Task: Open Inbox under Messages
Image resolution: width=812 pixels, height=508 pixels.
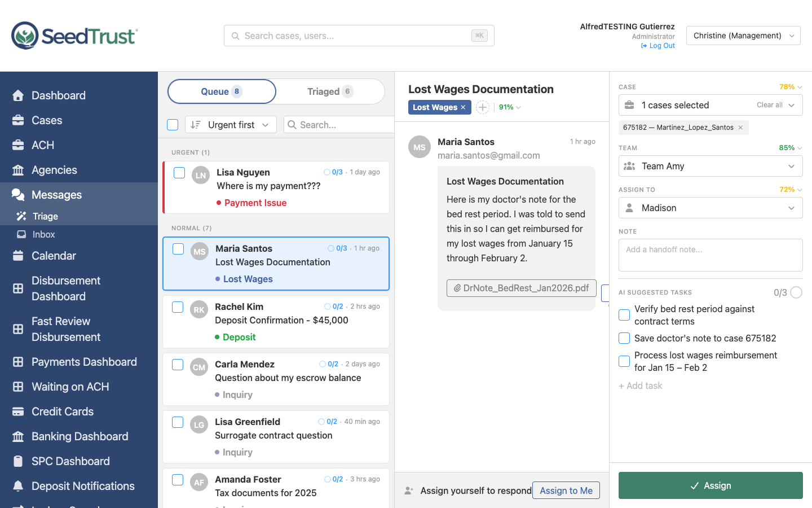Action: pyautogui.click(x=79, y=234)
